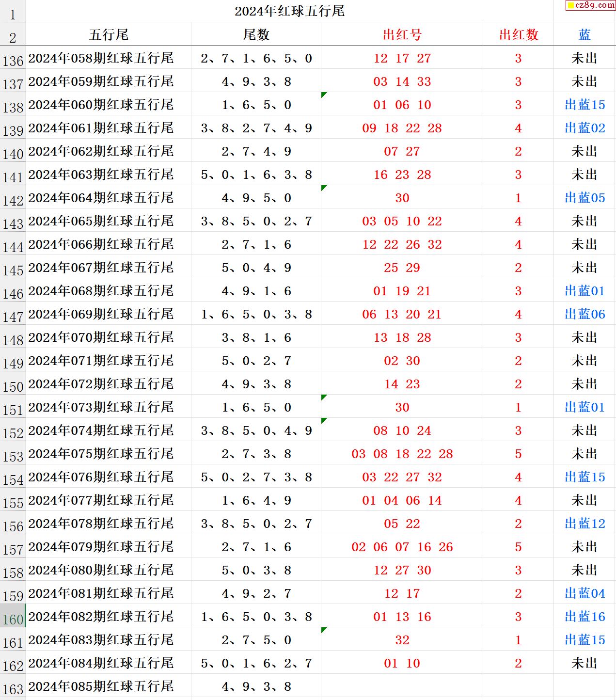Select the 出蓝16 cell

pos(584,617)
